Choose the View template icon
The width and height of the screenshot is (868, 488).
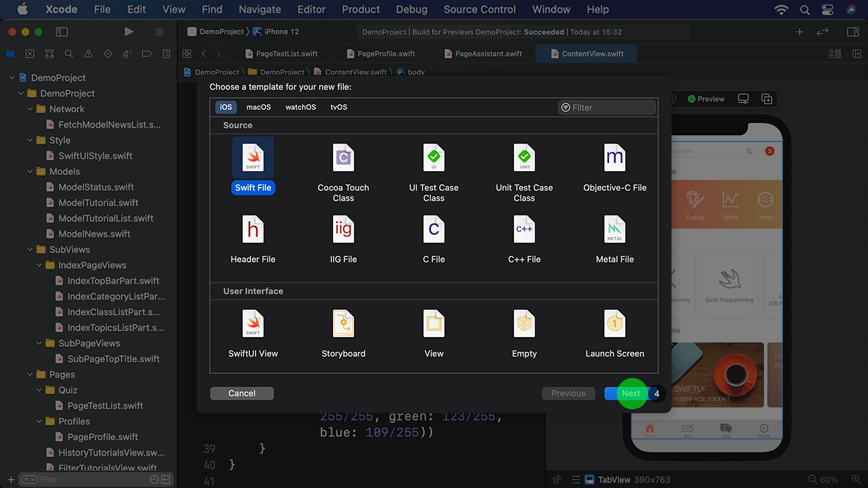pos(434,323)
